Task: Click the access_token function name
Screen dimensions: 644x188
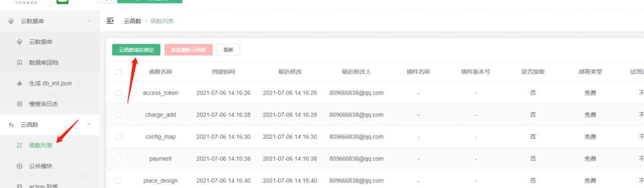Action: coord(160,93)
